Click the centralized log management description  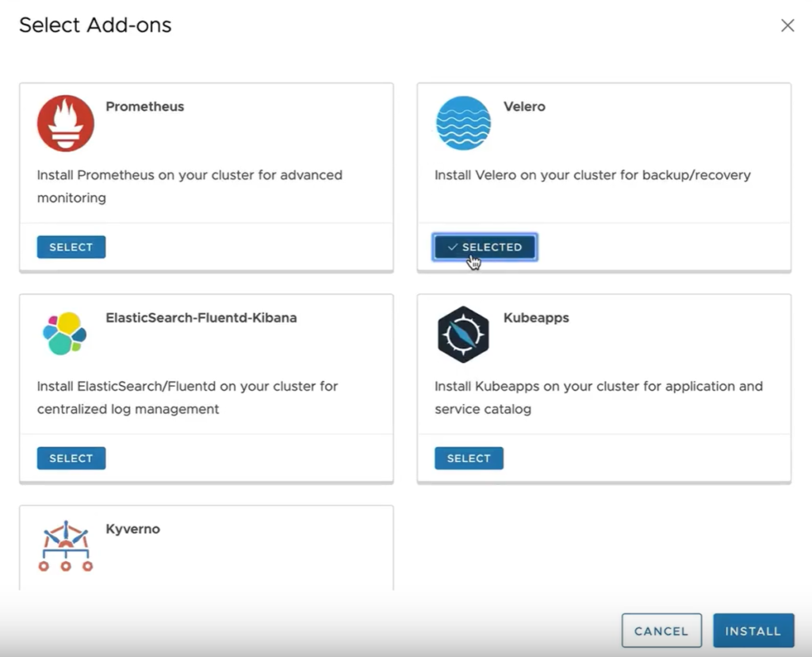pyautogui.click(x=187, y=398)
